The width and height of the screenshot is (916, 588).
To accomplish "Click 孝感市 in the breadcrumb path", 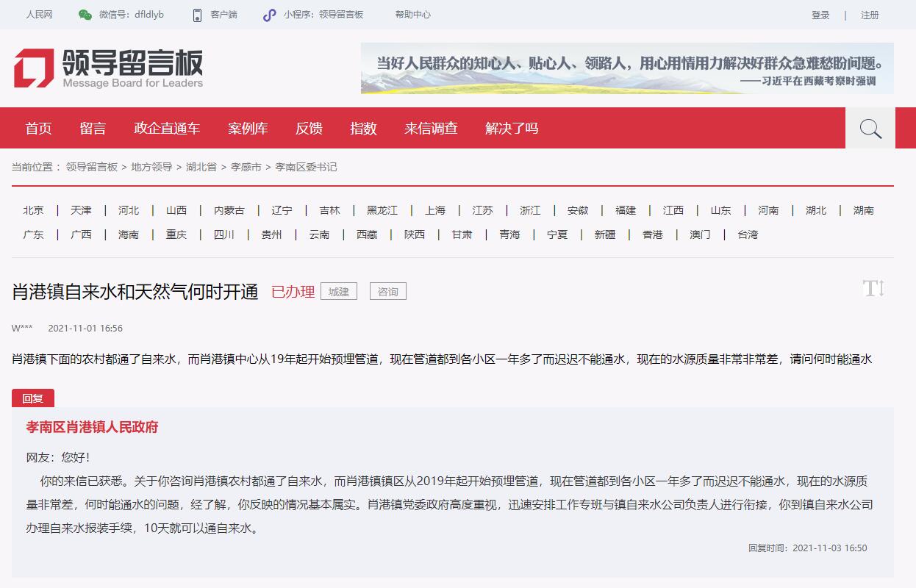I will [246, 167].
